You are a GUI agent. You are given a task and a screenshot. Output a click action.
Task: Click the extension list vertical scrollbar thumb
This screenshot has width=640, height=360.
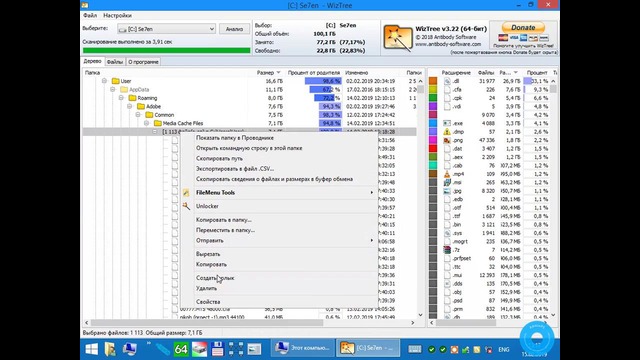553,88
